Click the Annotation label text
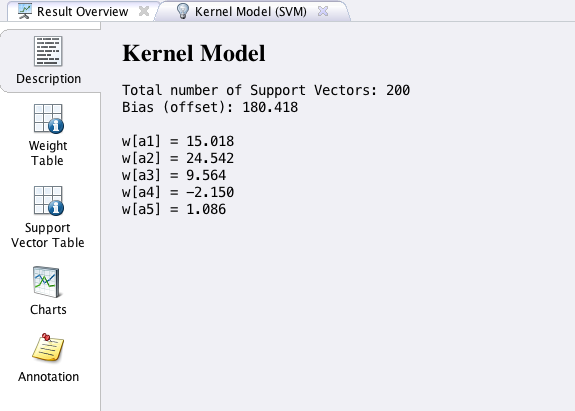Viewport: 575px width, 411px height. (48, 377)
